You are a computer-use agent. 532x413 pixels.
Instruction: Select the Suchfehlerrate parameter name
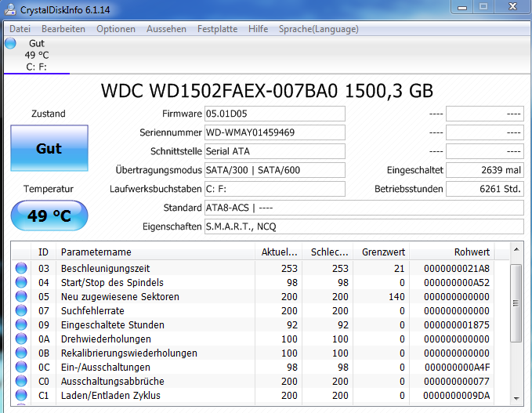[x=92, y=310]
